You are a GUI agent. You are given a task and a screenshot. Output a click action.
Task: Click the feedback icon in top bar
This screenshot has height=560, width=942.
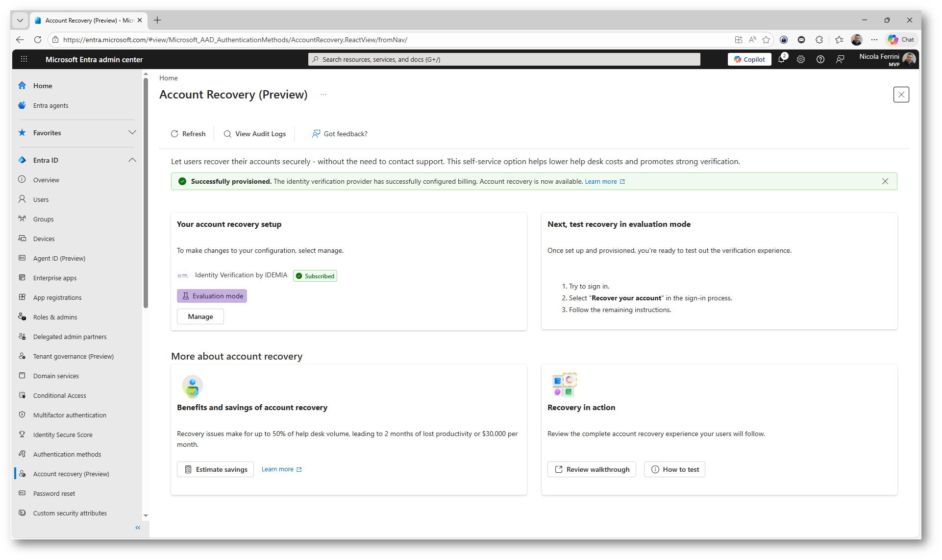click(840, 59)
